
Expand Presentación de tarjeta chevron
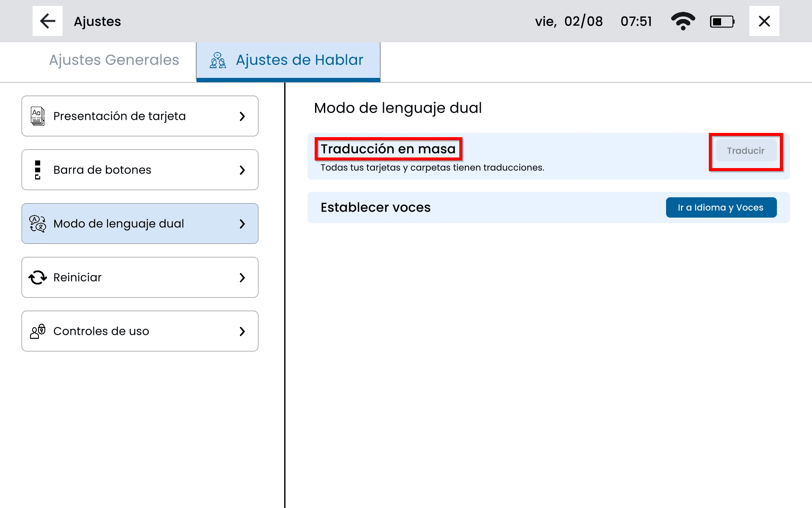242,116
